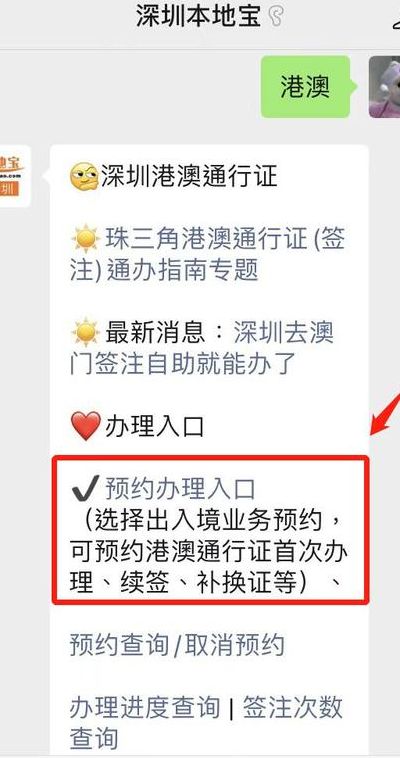Open the 办理进度查询 link
The width and height of the screenshot is (400, 758).
(x=145, y=708)
